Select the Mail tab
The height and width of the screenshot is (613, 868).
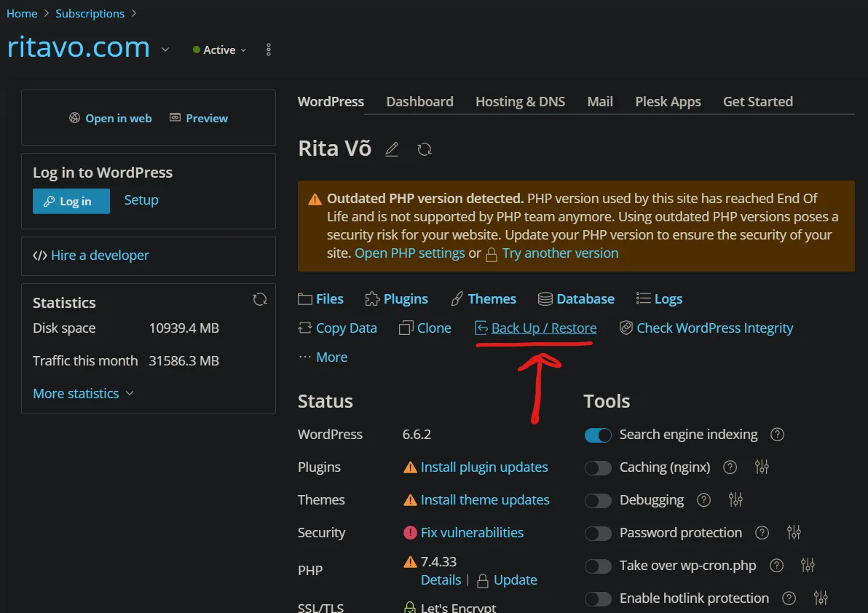click(x=600, y=102)
